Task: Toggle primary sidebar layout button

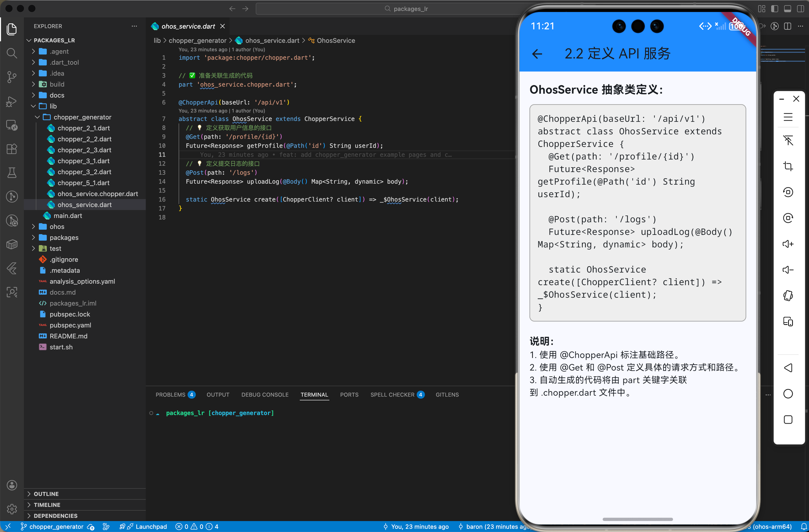Action: coord(775,8)
